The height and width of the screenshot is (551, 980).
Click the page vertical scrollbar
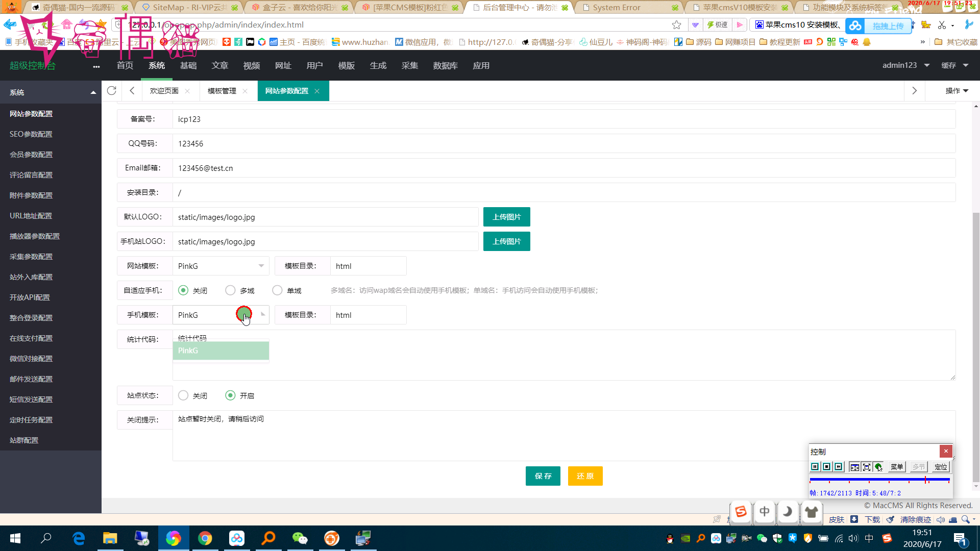pyautogui.click(x=976, y=347)
